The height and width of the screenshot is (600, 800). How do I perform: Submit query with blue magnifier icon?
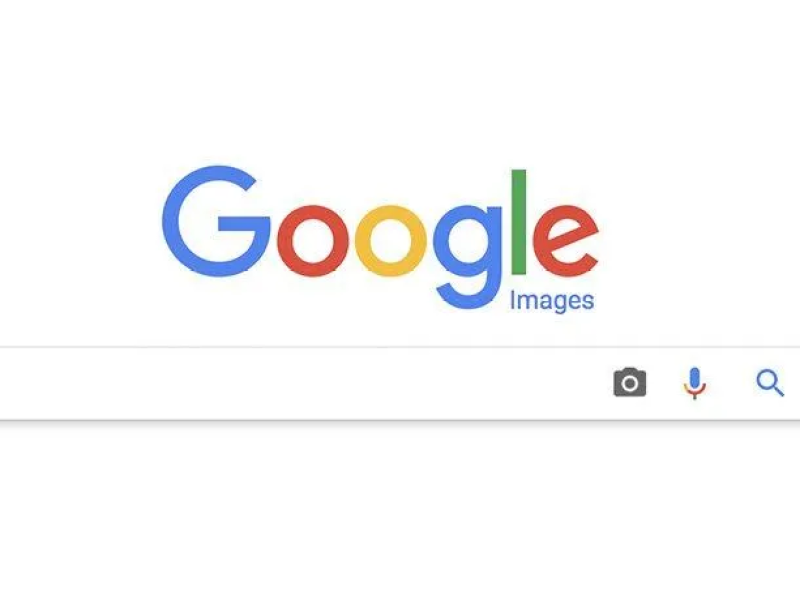click(770, 383)
